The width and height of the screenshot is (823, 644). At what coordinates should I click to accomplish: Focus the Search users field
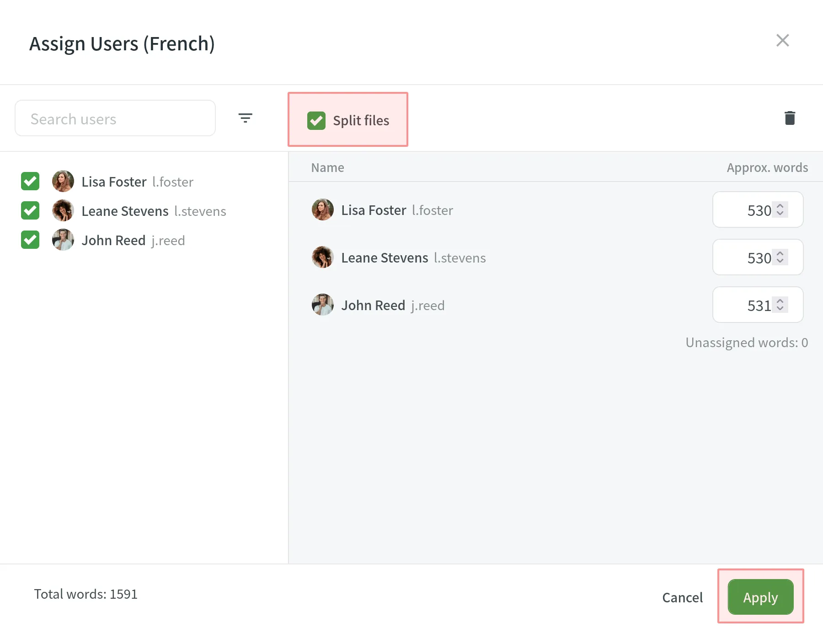point(115,118)
